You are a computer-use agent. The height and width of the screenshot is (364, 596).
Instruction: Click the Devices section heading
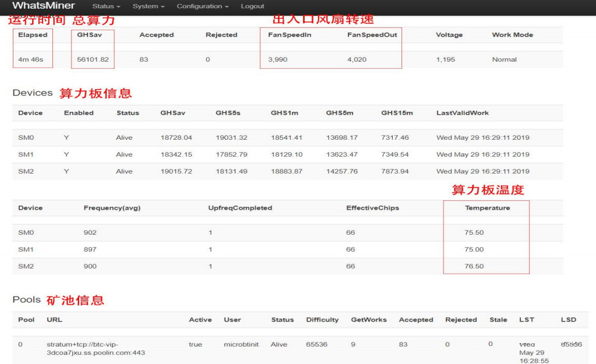[28, 92]
